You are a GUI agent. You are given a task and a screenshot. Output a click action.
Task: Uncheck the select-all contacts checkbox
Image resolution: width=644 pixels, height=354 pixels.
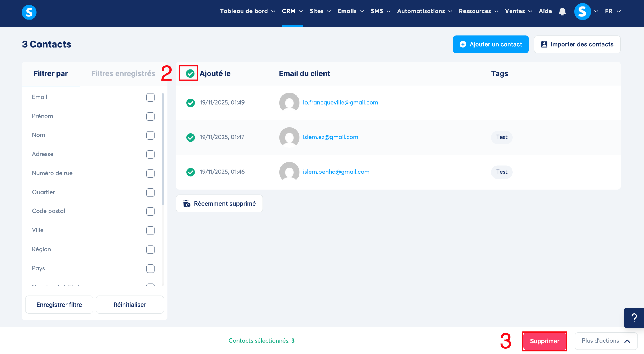190,73
